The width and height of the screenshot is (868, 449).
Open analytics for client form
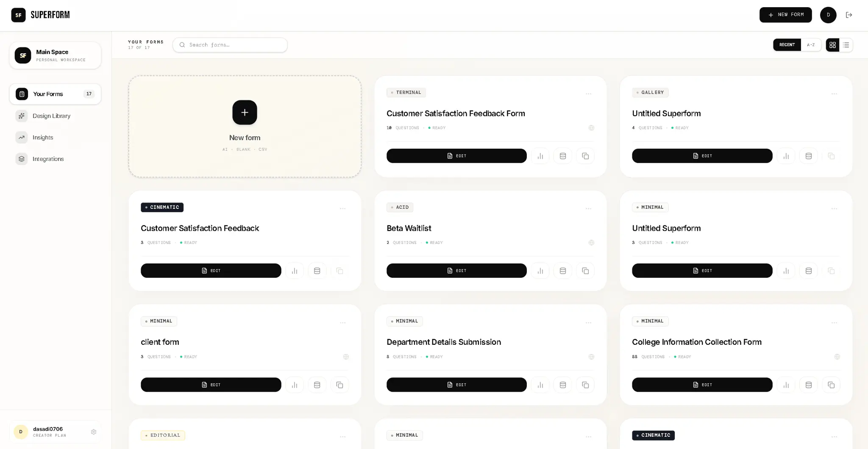pos(295,385)
